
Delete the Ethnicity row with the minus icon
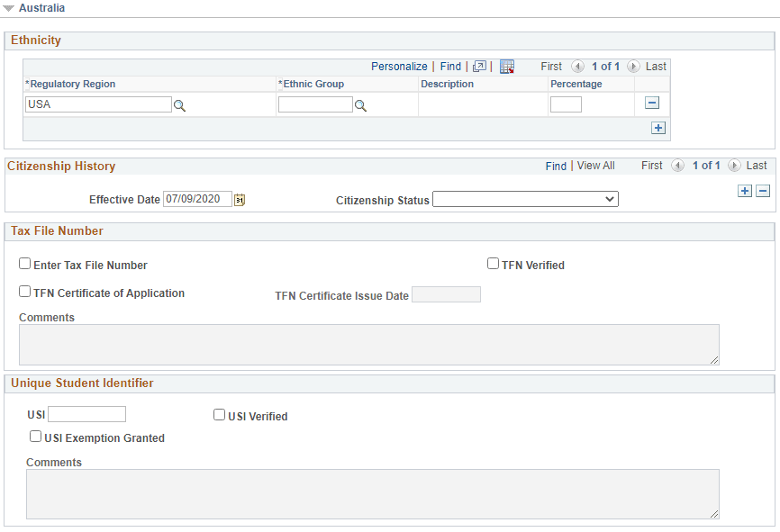[x=652, y=103]
